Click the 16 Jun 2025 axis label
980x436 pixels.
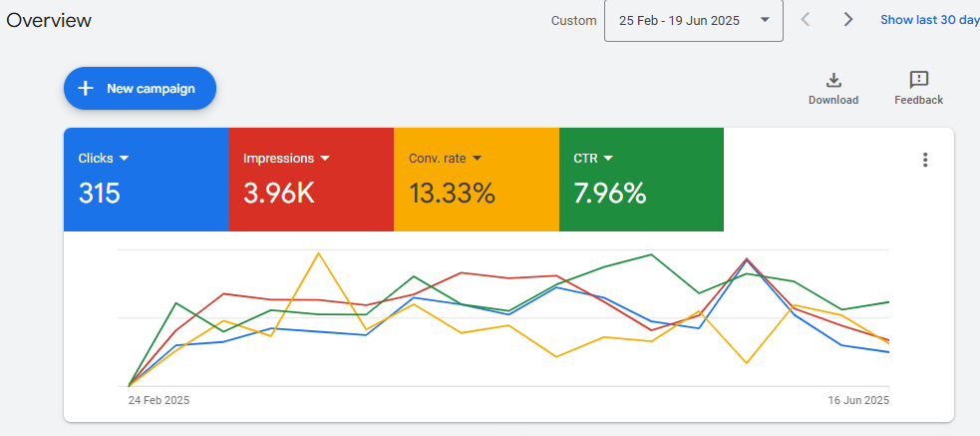click(x=857, y=400)
